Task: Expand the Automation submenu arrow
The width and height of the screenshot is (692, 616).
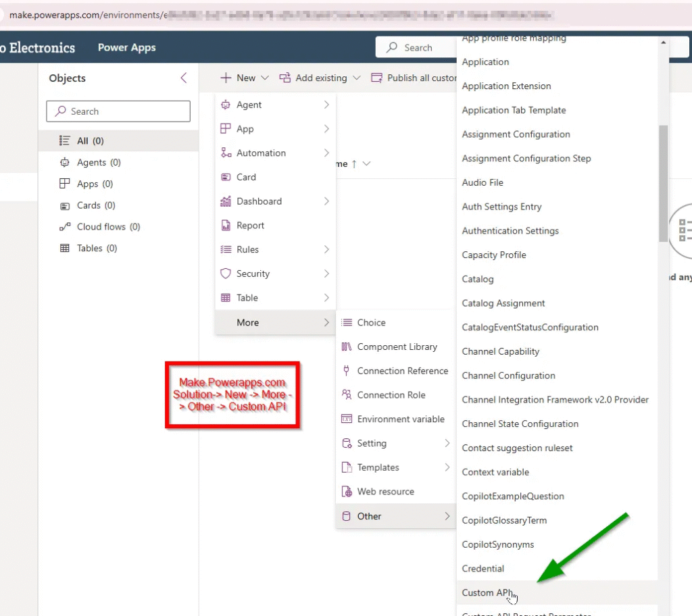Action: tap(326, 153)
